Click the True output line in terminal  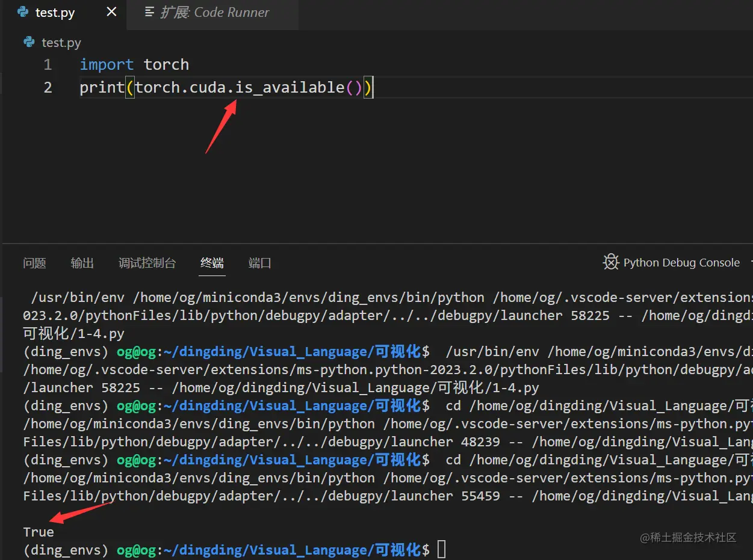[x=39, y=532]
